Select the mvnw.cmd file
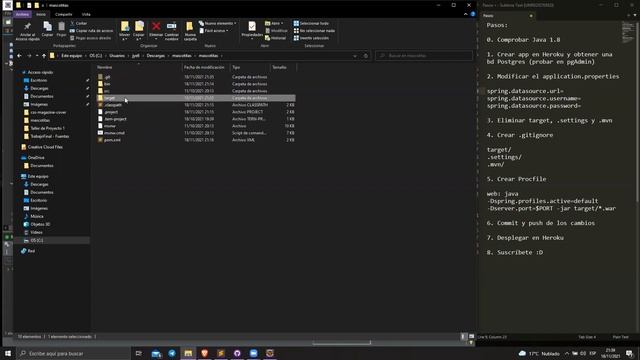Image resolution: width=640 pixels, height=360 pixels. pos(111,133)
